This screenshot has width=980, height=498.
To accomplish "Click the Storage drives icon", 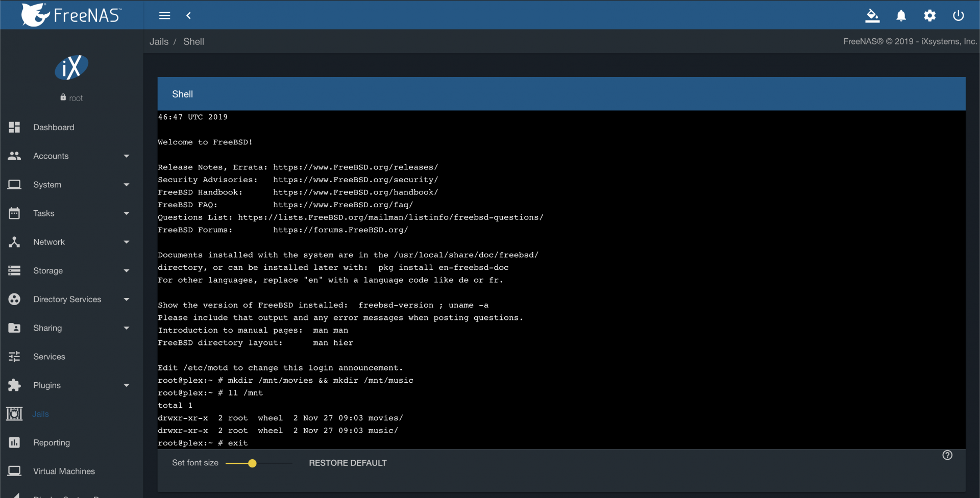I will pos(14,270).
